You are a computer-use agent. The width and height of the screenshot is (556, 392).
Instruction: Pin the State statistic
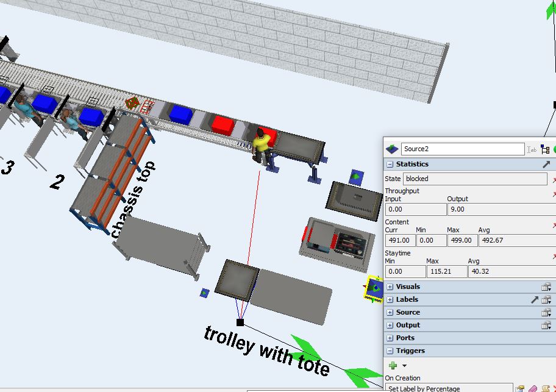tap(554, 179)
